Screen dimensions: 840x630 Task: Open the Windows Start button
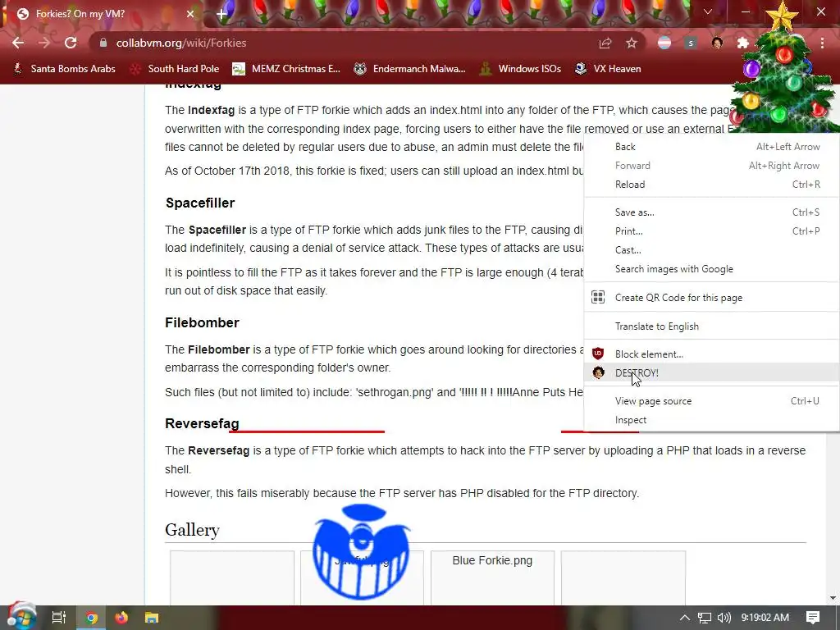click(21, 617)
